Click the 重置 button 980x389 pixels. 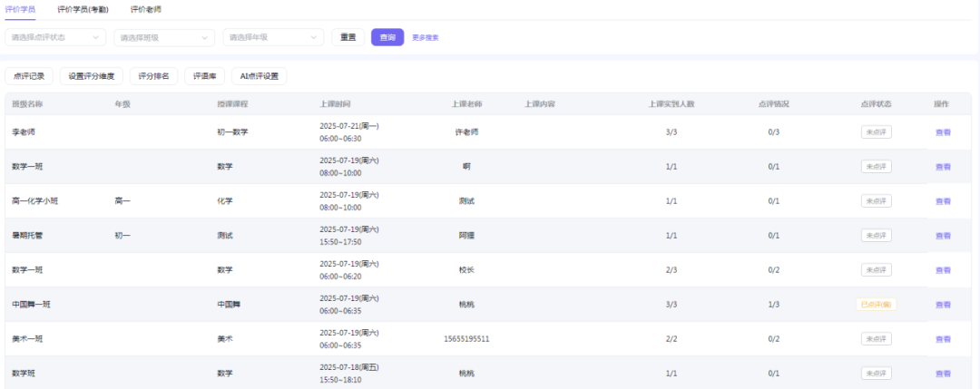348,37
